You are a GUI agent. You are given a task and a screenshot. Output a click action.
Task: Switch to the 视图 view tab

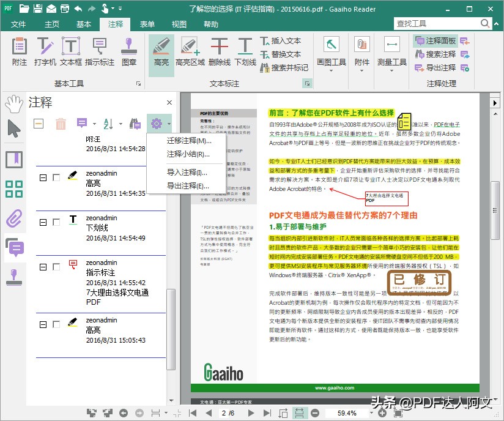coord(179,24)
